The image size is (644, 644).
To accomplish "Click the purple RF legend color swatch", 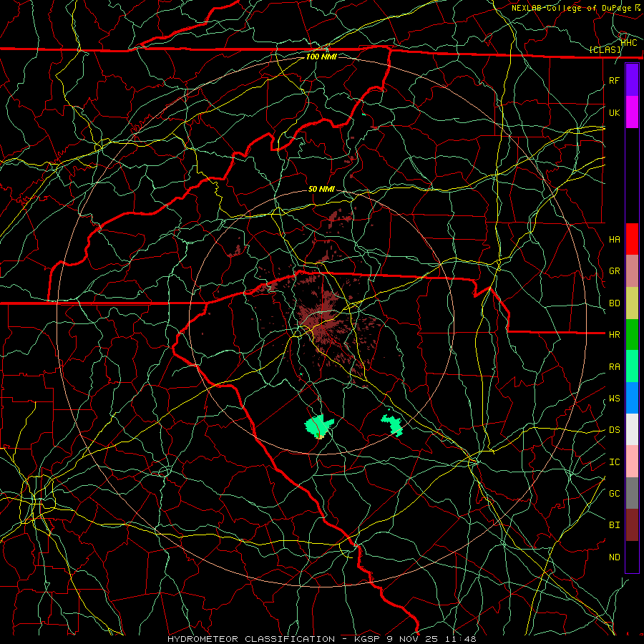I will coord(632,80).
